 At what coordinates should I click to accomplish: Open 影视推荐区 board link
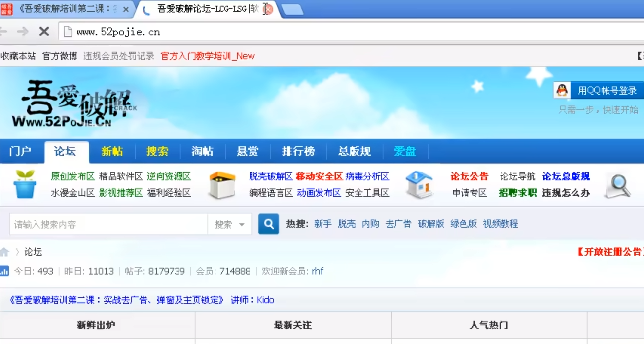tap(121, 193)
